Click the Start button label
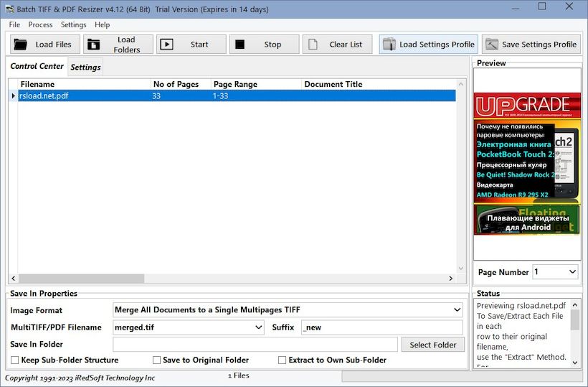 click(x=199, y=45)
